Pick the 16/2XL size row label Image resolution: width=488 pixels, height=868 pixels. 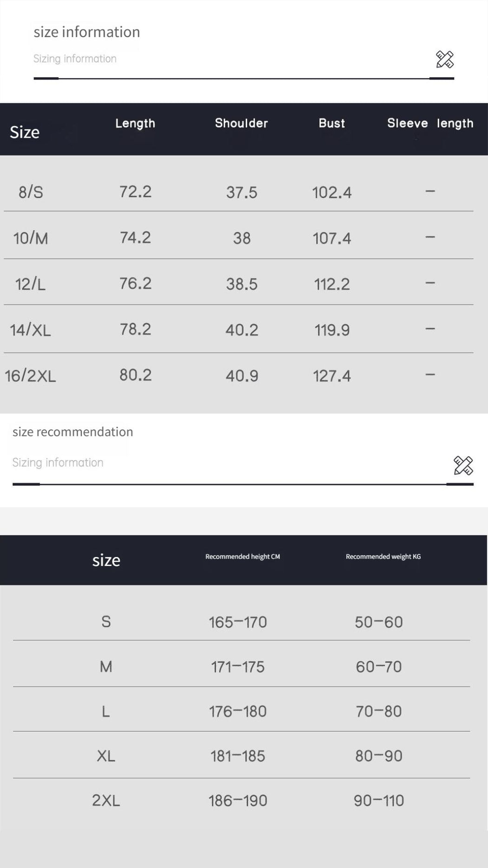click(x=31, y=376)
